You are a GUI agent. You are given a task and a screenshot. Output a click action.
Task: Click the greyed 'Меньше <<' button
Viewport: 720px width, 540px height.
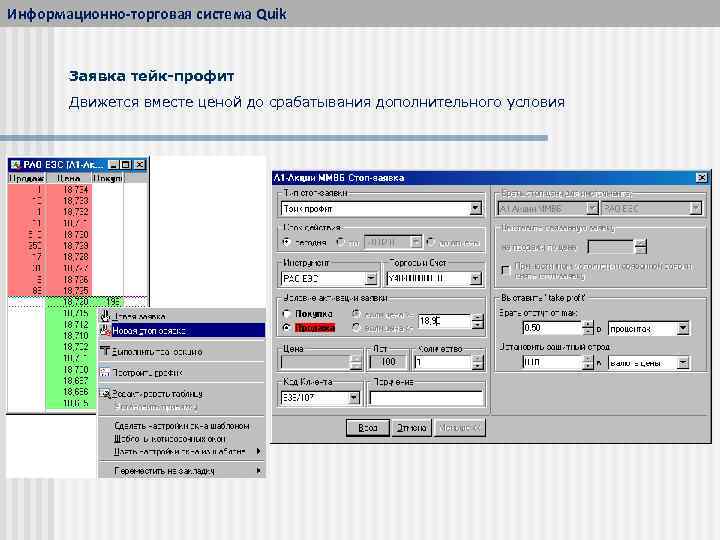pos(460,428)
